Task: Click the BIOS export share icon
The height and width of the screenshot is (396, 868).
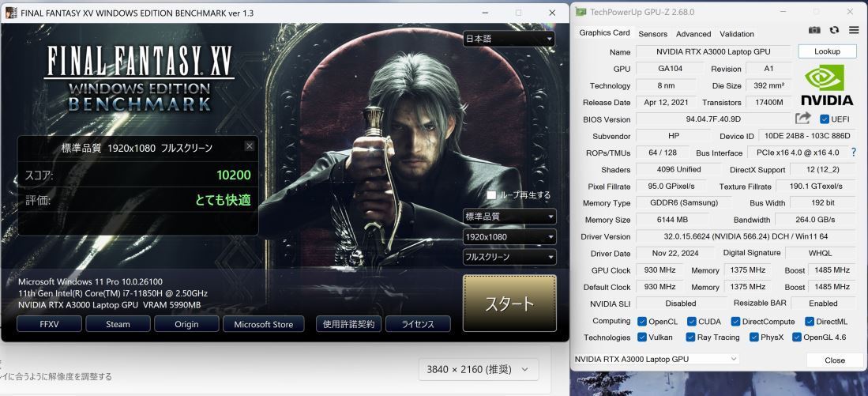Action: pos(802,118)
